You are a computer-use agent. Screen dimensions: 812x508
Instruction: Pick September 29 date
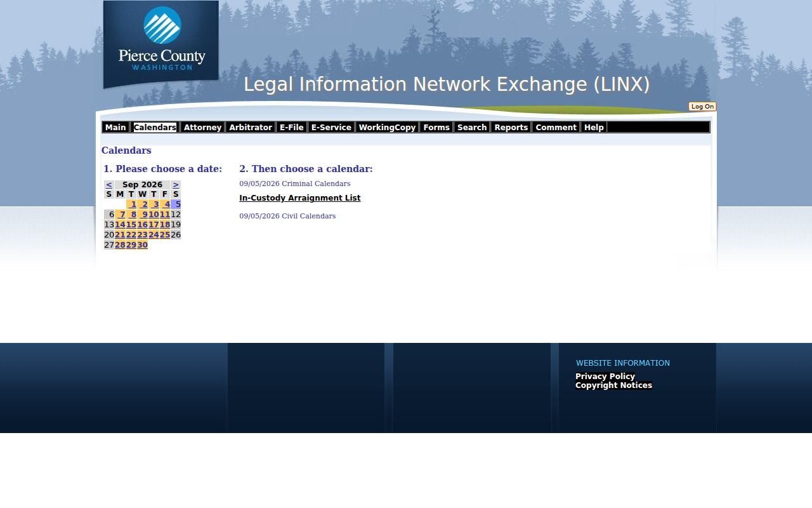point(131,245)
